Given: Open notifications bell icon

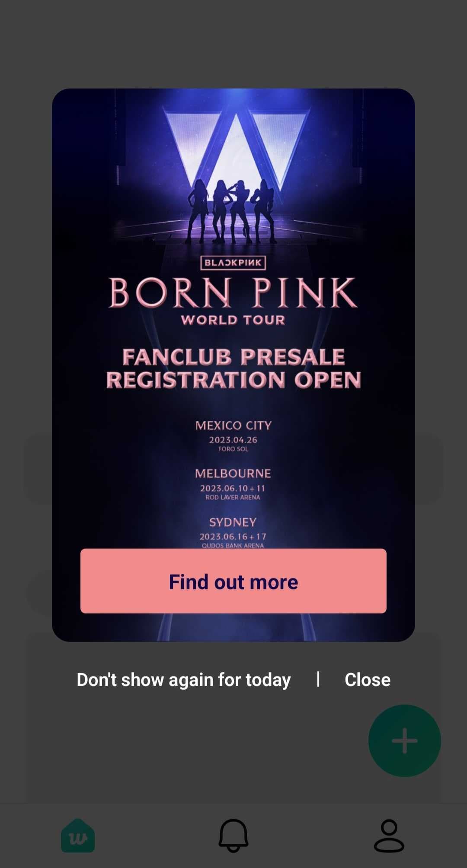Looking at the screenshot, I should click(x=233, y=836).
